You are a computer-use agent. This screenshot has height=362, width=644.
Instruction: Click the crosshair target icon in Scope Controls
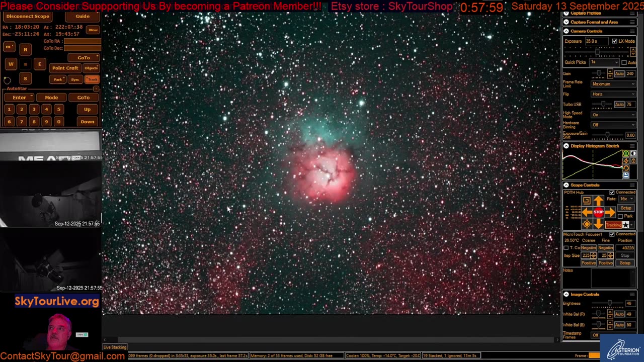click(587, 223)
